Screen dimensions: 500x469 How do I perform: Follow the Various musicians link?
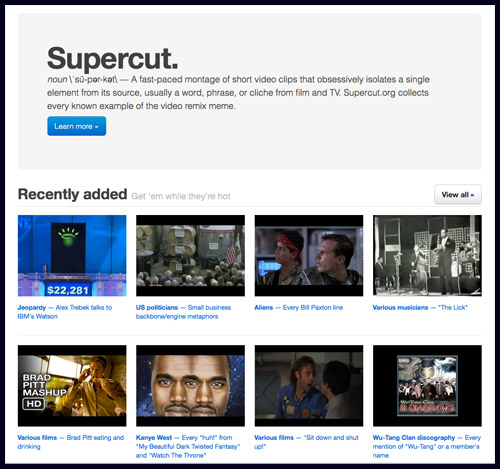tap(400, 308)
